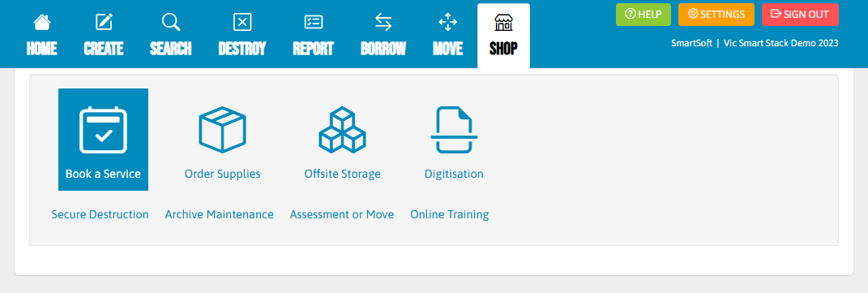Click the Create pencil icon
The height and width of the screenshot is (293, 868).
coord(104,22)
